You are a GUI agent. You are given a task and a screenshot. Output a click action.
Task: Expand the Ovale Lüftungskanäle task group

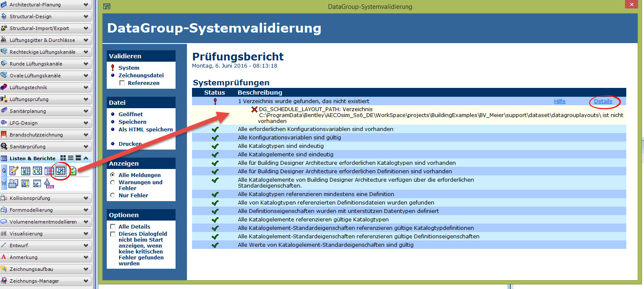[x=86, y=76]
